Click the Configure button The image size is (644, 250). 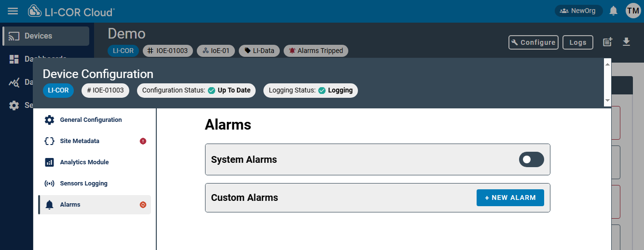click(x=533, y=42)
